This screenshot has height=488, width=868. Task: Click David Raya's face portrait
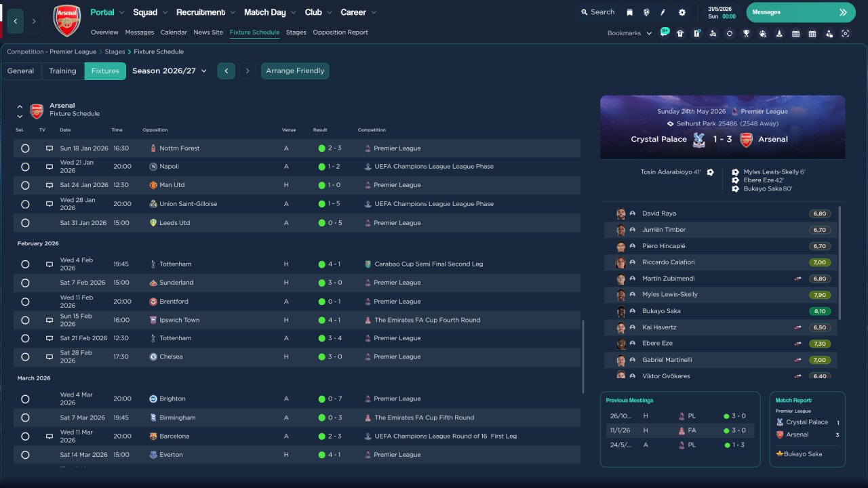click(x=620, y=213)
